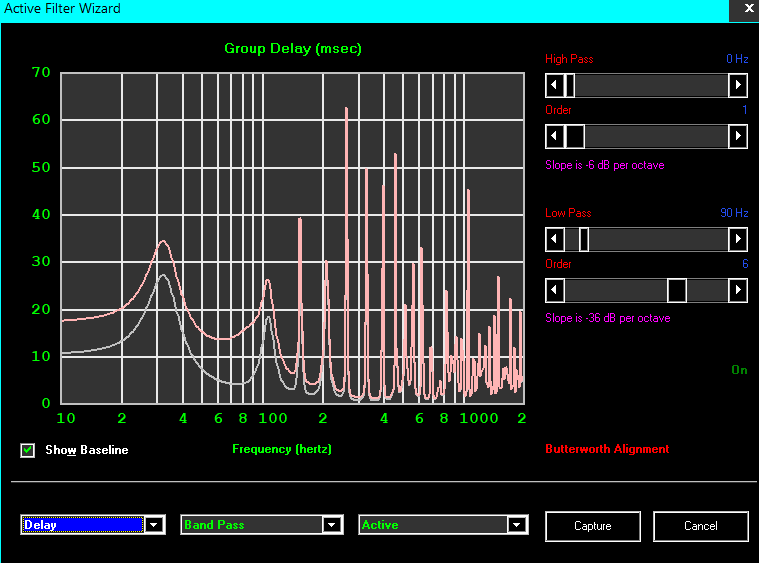Click the Low Pass frequency slider thumb

pos(584,239)
